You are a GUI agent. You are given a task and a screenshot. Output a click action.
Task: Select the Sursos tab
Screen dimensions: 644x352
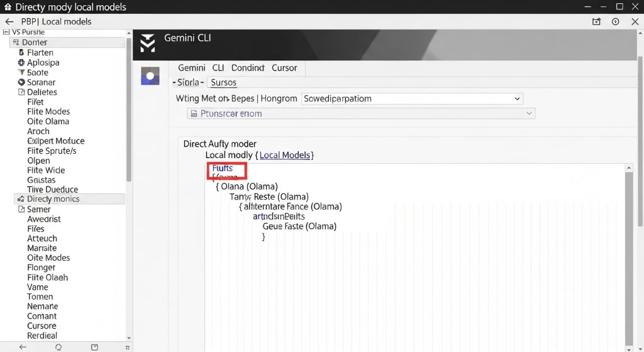(223, 82)
